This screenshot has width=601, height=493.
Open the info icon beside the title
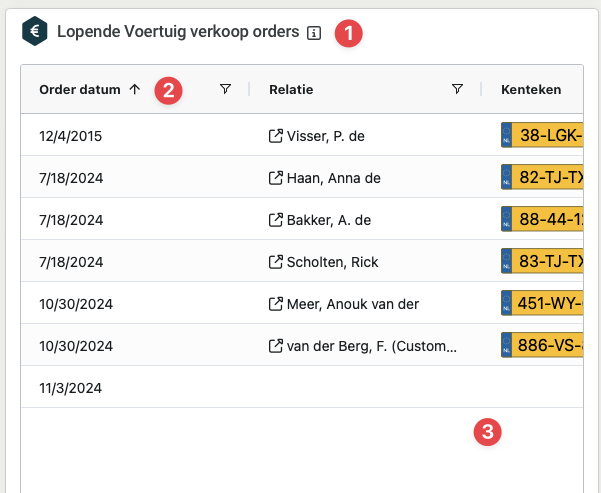tap(314, 32)
